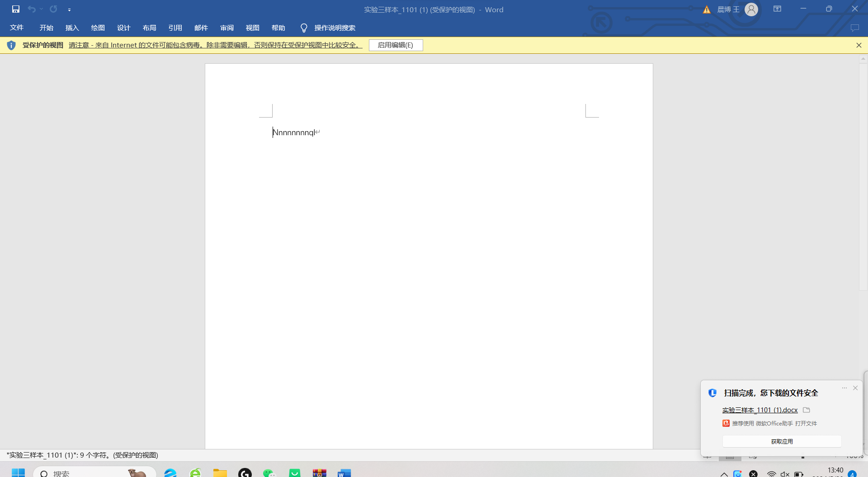Click the 操作说明搜索 search field

335,28
